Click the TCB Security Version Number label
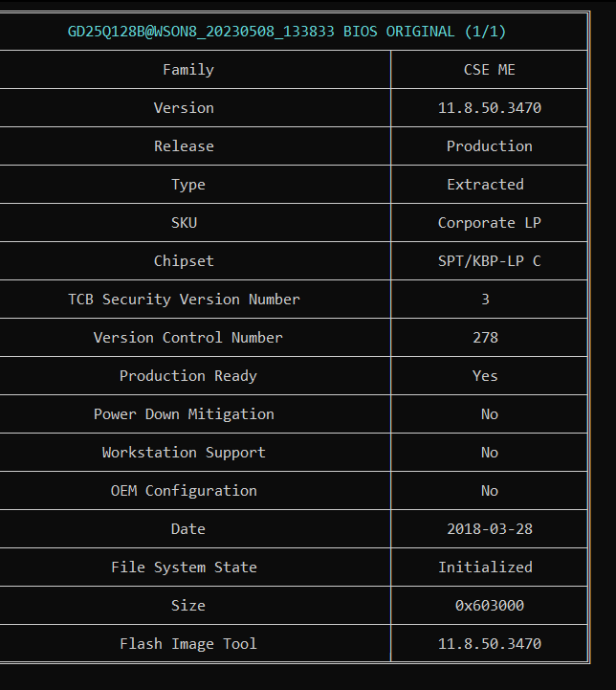 click(184, 300)
